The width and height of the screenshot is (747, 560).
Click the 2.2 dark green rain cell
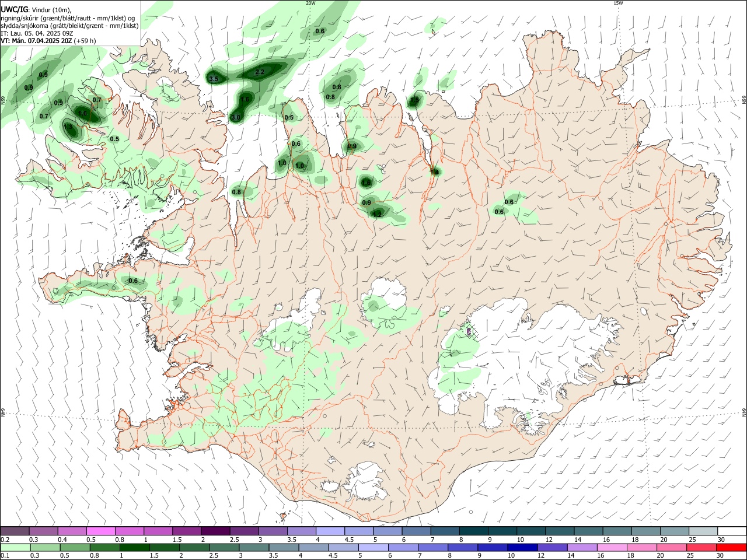point(260,72)
